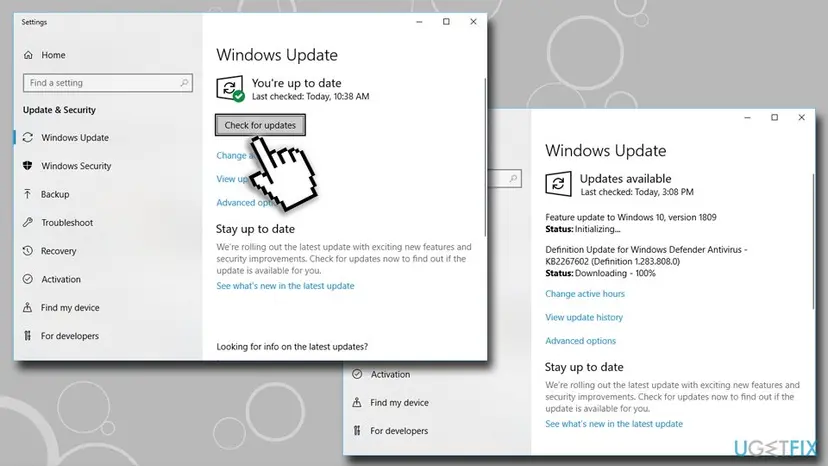Click the Windows Security shield icon
Viewport: 828px width, 466px height.
tap(28, 166)
